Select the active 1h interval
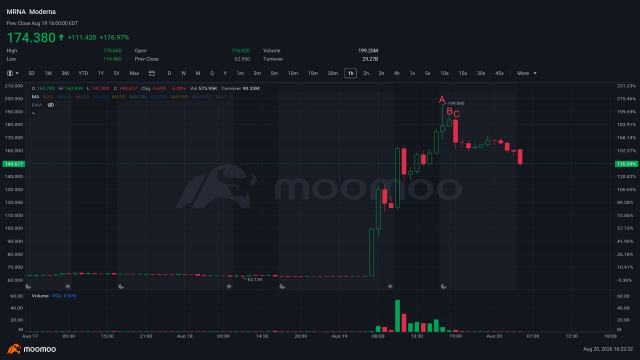The height and width of the screenshot is (360, 640). (x=351, y=73)
